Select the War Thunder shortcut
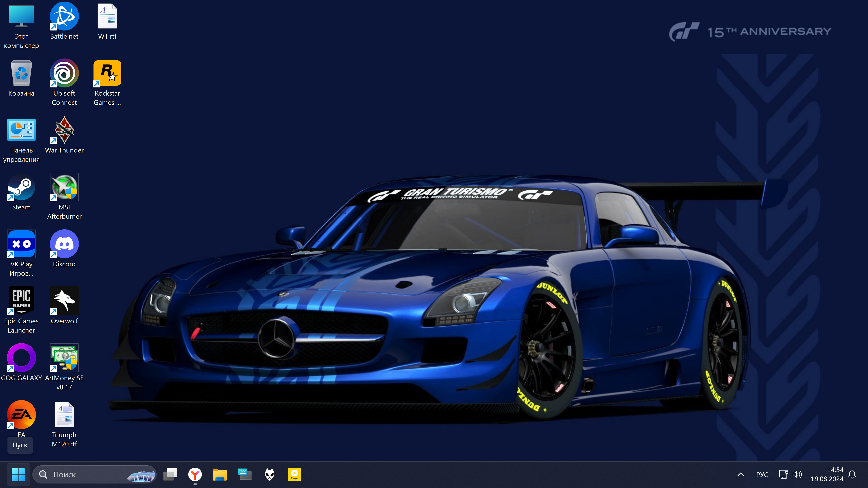The width and height of the screenshot is (868, 488). click(x=64, y=130)
